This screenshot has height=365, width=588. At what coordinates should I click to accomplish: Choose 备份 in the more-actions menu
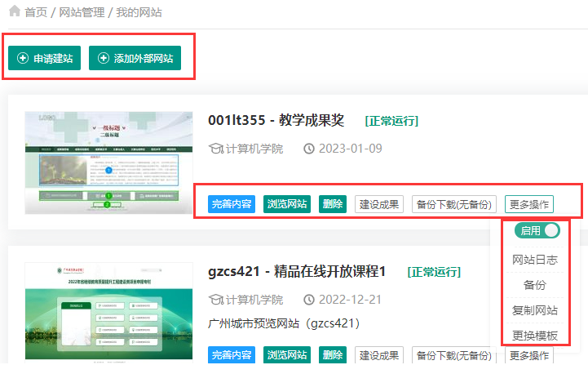(x=535, y=285)
